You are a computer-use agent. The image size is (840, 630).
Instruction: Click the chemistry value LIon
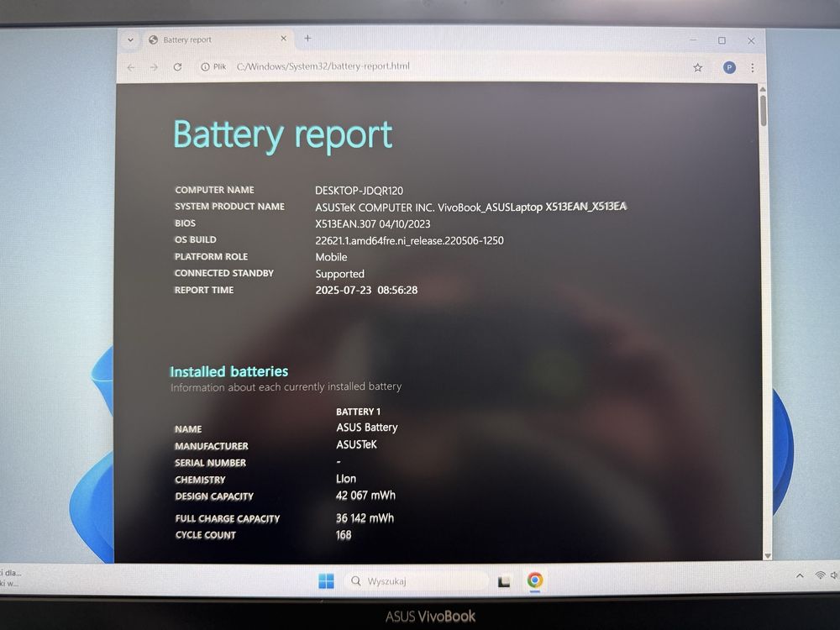(x=345, y=479)
